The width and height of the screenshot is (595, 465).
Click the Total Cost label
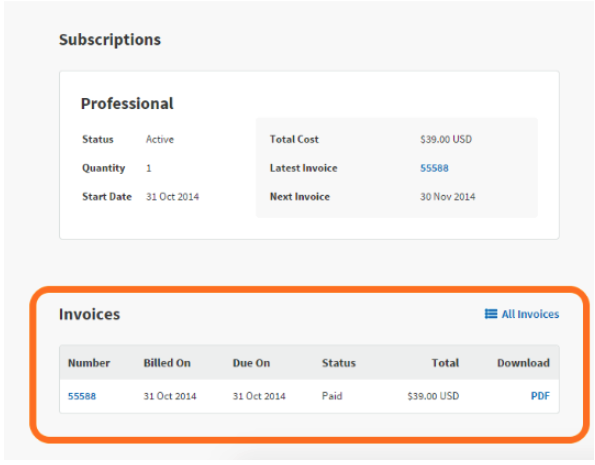[x=294, y=139]
